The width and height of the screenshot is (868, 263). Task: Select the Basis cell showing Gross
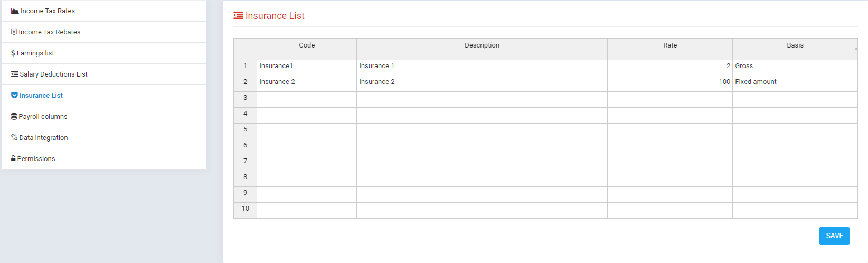click(795, 67)
